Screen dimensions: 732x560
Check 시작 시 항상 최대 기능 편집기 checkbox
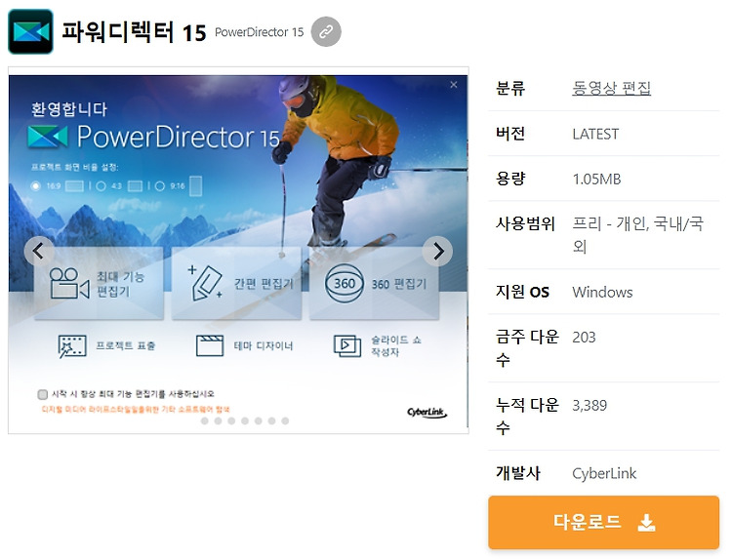pyautogui.click(x=43, y=394)
